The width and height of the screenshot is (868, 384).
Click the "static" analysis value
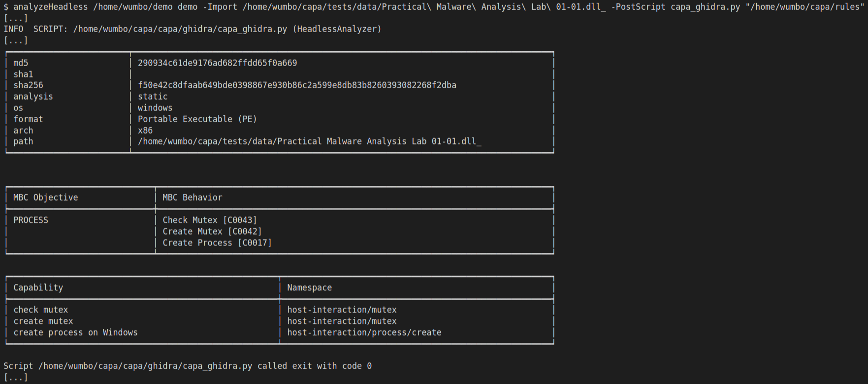click(x=153, y=97)
